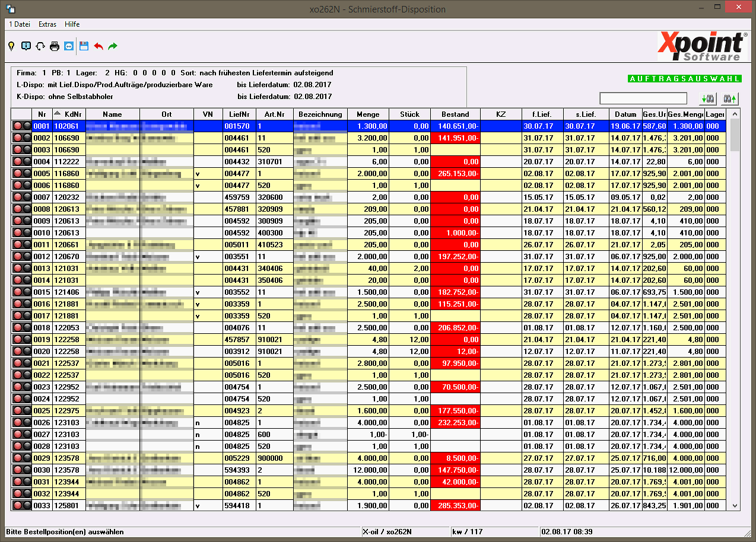Click the Ort column header
The height and width of the screenshot is (542, 756).
pyautogui.click(x=167, y=114)
